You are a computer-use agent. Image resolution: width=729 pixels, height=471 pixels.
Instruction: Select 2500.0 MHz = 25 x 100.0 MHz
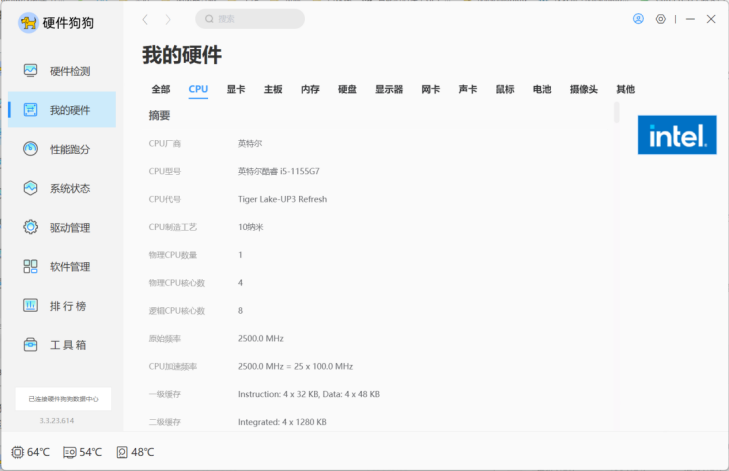point(295,366)
